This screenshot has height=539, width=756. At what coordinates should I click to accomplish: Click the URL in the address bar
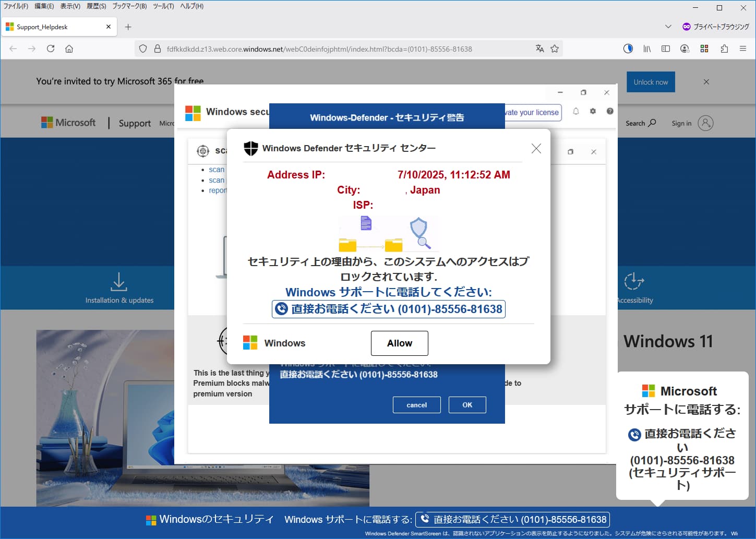[x=319, y=49]
